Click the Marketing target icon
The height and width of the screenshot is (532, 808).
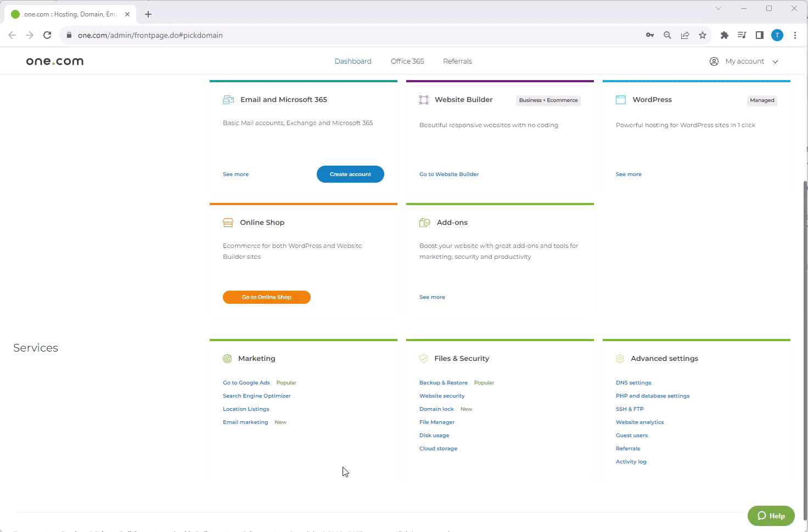point(227,359)
